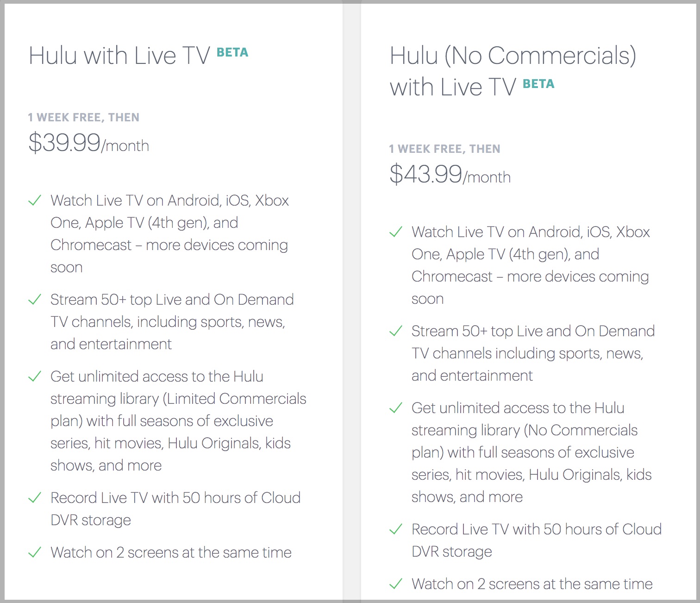
Task: Click checkmark beside 2 screens feature in left plan
Action: [x=35, y=553]
